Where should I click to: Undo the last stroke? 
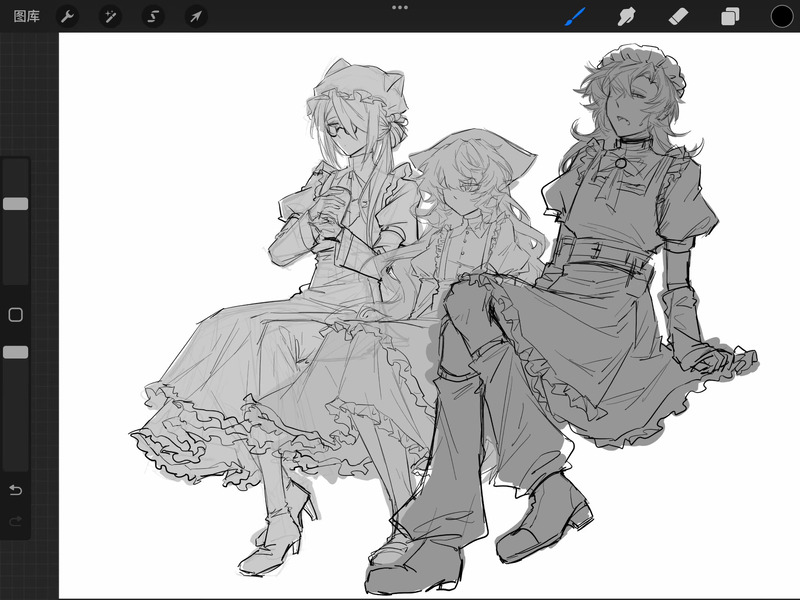16,490
